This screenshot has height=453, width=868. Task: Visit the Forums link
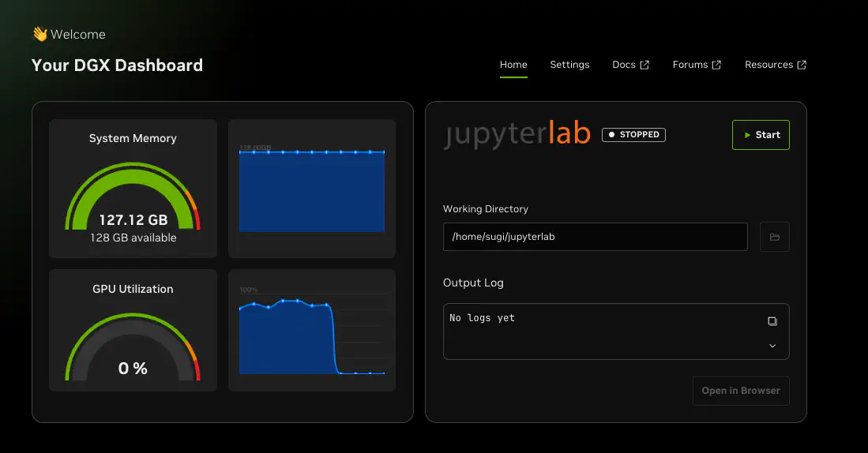(690, 65)
